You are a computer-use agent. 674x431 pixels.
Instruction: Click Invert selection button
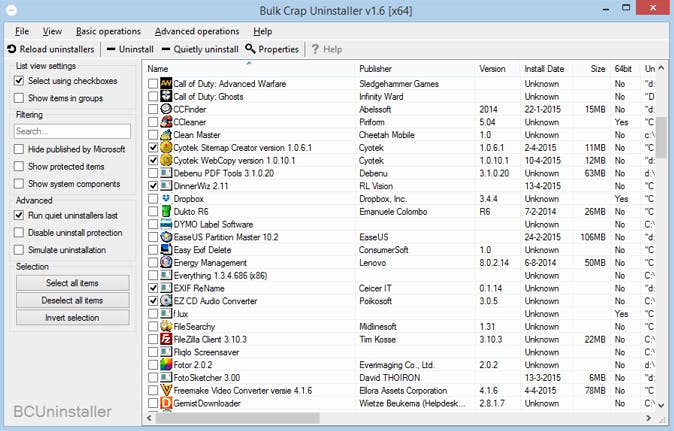click(73, 318)
